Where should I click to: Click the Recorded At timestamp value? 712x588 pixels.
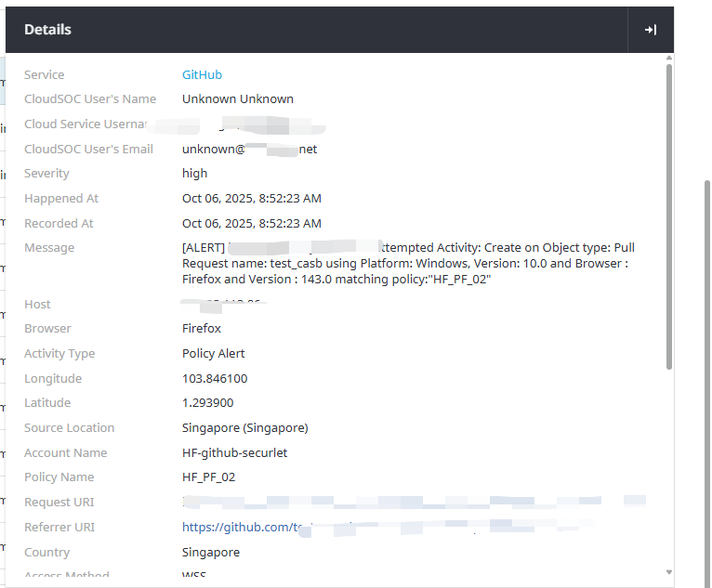[251, 224]
